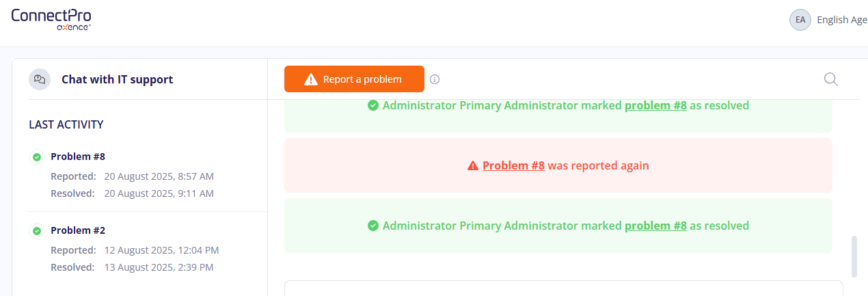Open problem #8 link in the bottom resolved message
The width and height of the screenshot is (868, 296).
tap(655, 226)
